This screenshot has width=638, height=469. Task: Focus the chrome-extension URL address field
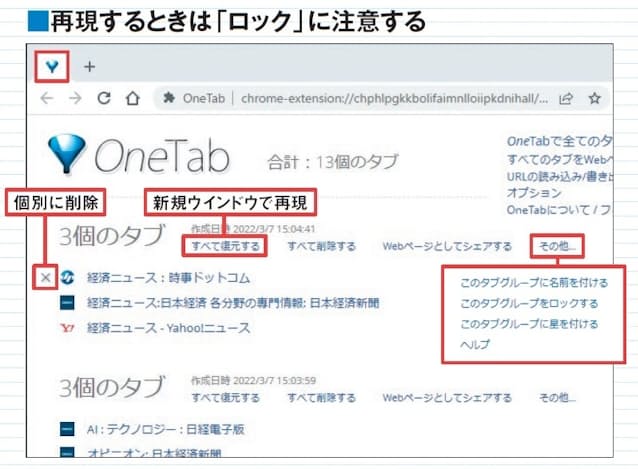394,98
